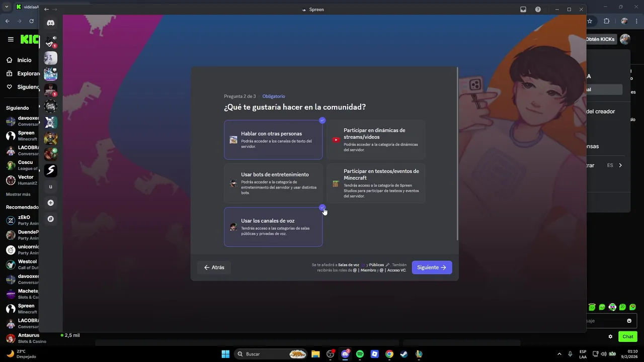The image size is (644, 362).
Task: Open League of Legends taskbar icon
Action: (419, 354)
